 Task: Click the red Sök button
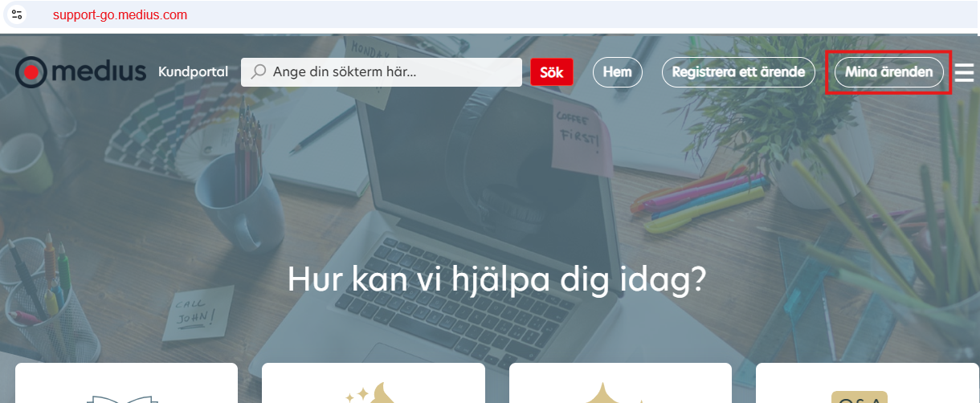551,71
